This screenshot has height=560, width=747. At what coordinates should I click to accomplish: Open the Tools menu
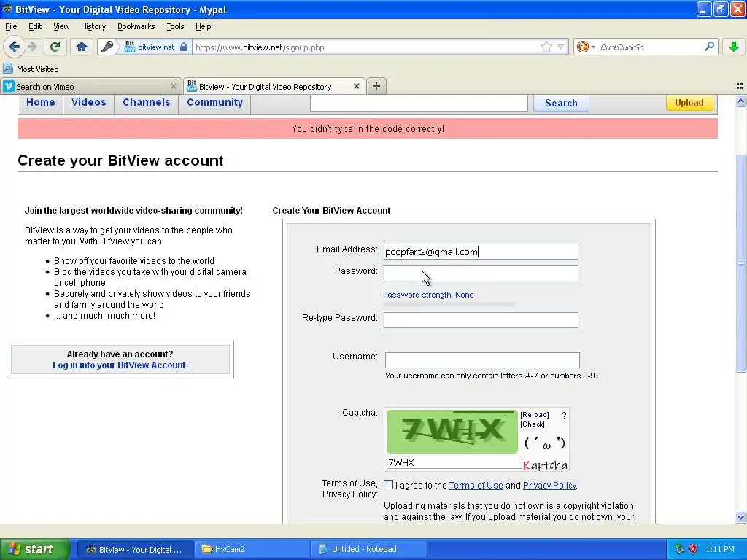[x=175, y=26]
